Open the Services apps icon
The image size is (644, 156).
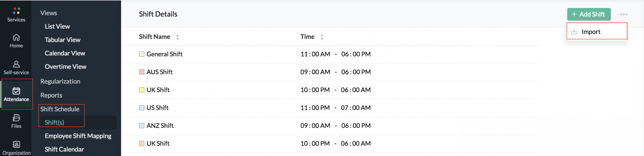click(16, 11)
